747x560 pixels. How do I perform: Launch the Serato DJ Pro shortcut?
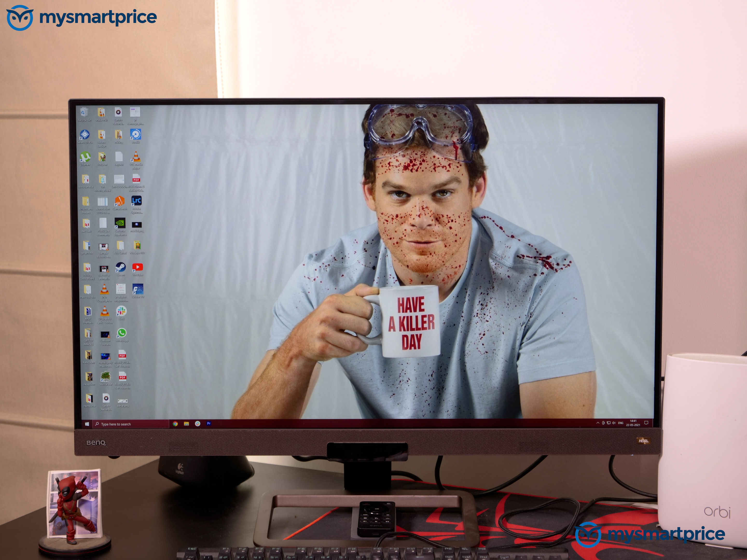coord(85,137)
